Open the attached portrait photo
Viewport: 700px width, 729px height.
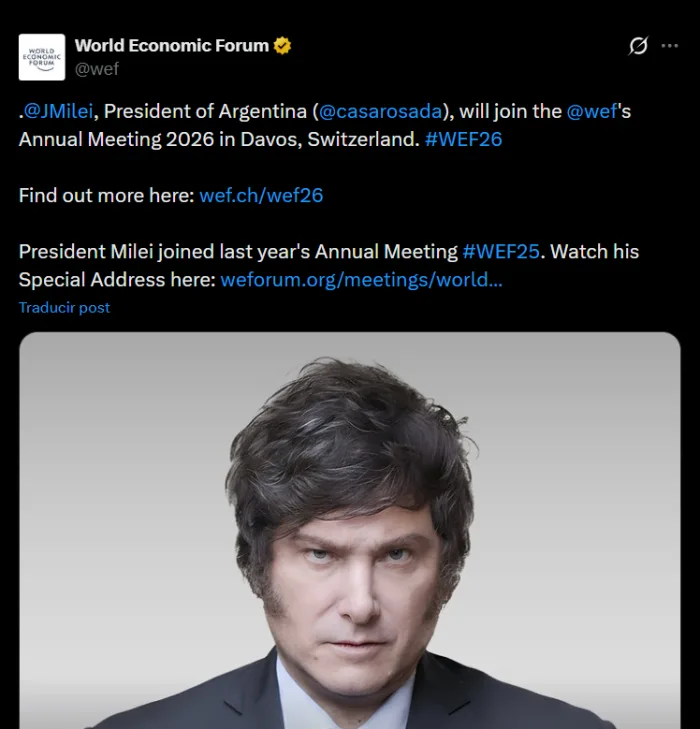tap(349, 530)
